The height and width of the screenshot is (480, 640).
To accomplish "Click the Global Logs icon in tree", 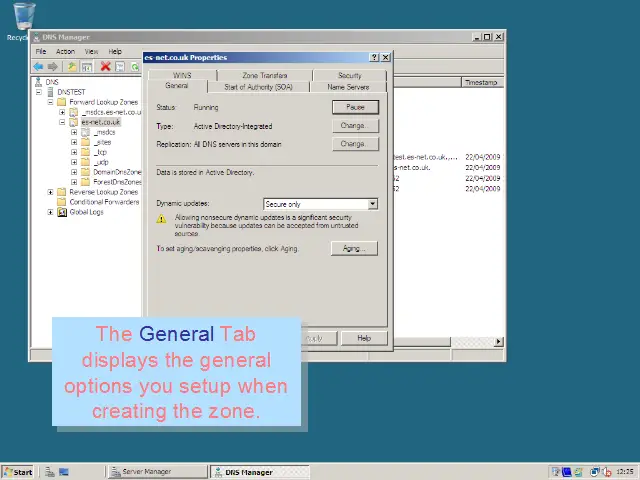I will click(62, 212).
